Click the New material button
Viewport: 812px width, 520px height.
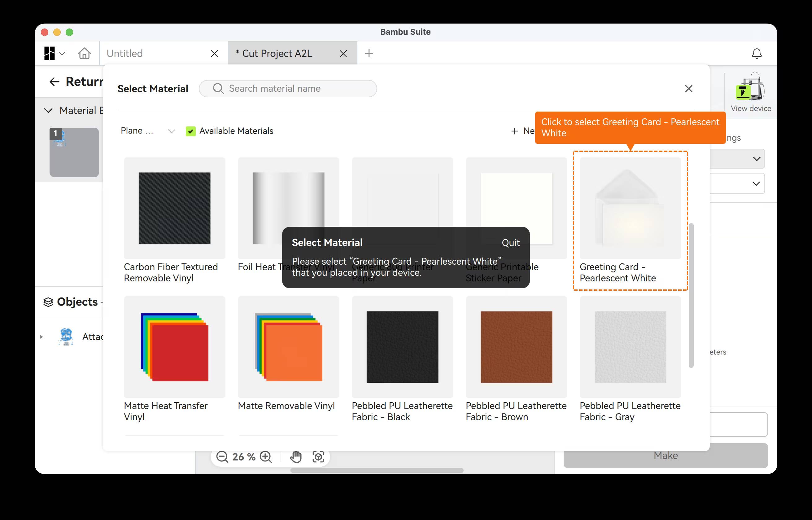coord(523,131)
